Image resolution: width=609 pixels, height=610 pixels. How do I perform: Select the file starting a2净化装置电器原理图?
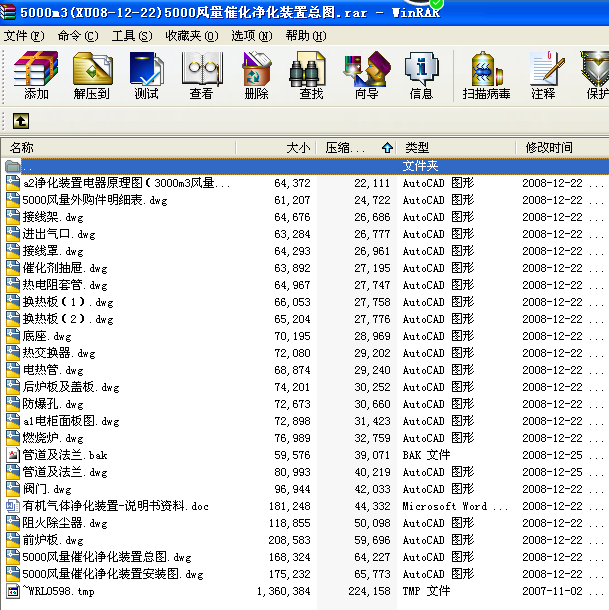point(126,183)
